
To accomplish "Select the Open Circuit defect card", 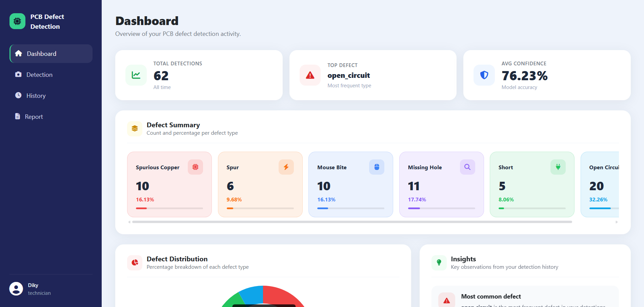I will [600, 184].
